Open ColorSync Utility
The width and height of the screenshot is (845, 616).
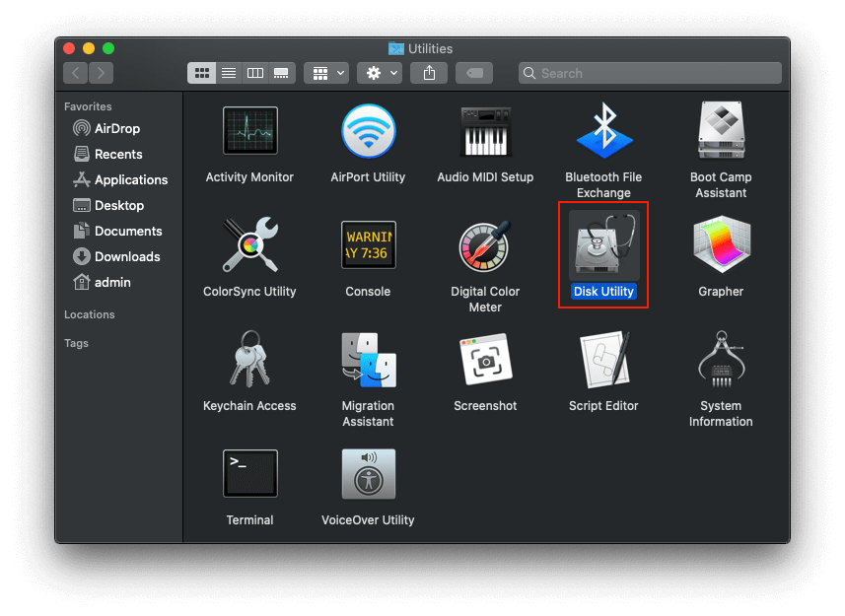[x=249, y=243]
